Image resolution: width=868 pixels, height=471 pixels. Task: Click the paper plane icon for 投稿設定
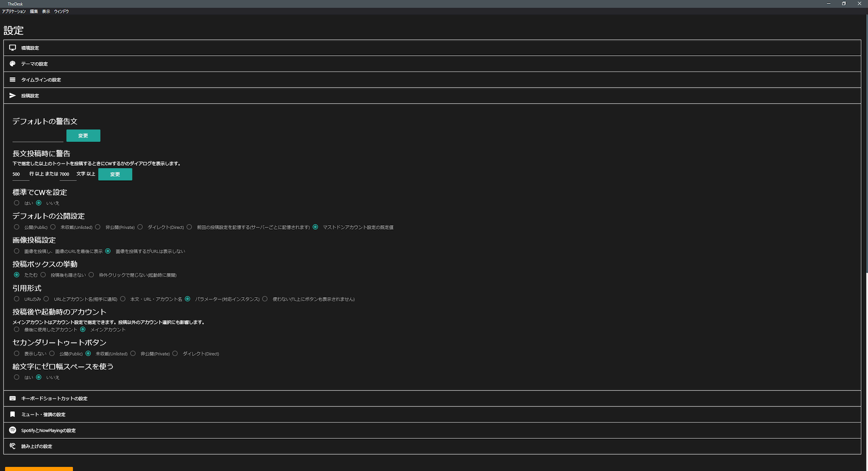13,95
